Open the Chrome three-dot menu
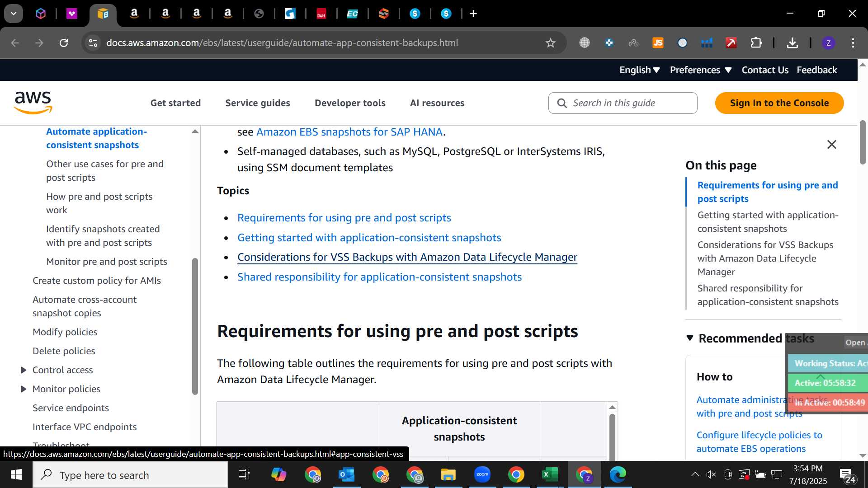868x488 pixels. point(853,43)
